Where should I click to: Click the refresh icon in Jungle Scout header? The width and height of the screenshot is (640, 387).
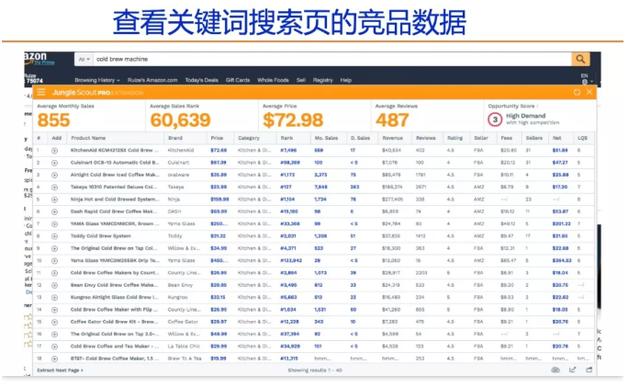[x=577, y=92]
